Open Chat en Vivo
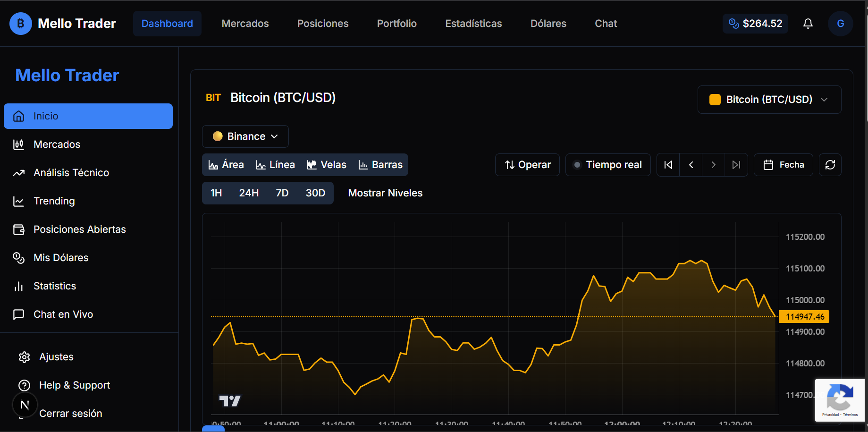The image size is (868, 432). pyautogui.click(x=64, y=314)
